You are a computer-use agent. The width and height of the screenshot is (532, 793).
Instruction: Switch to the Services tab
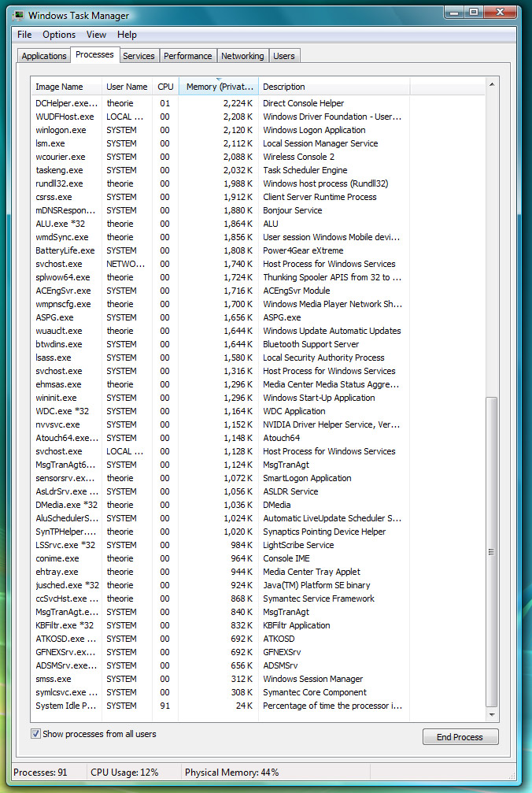click(139, 56)
